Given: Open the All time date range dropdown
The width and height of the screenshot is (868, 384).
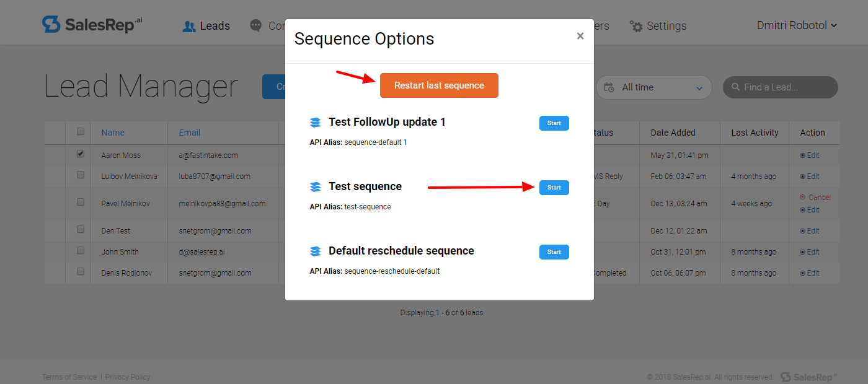Looking at the screenshot, I should (654, 87).
